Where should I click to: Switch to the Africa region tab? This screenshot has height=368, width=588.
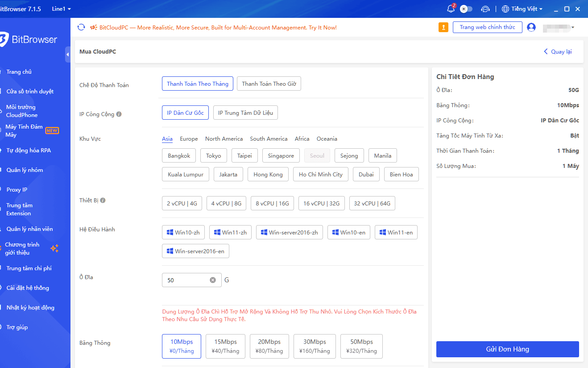click(302, 139)
